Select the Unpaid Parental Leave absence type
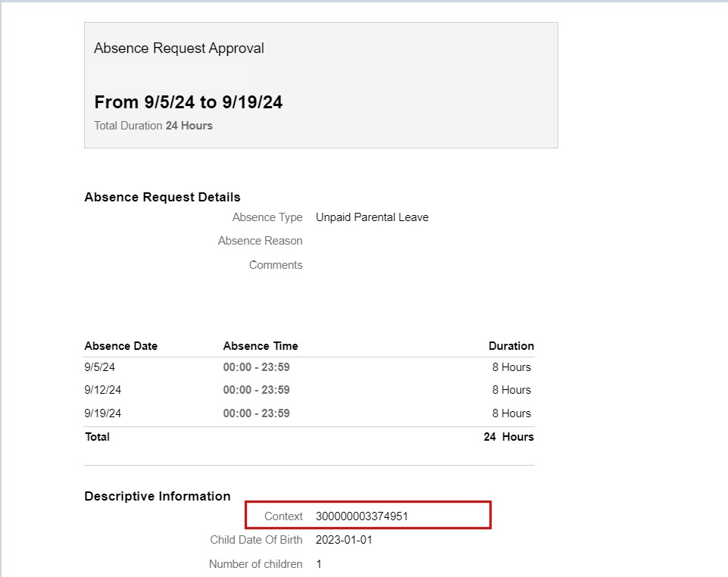The height and width of the screenshot is (577, 728). 372,217
